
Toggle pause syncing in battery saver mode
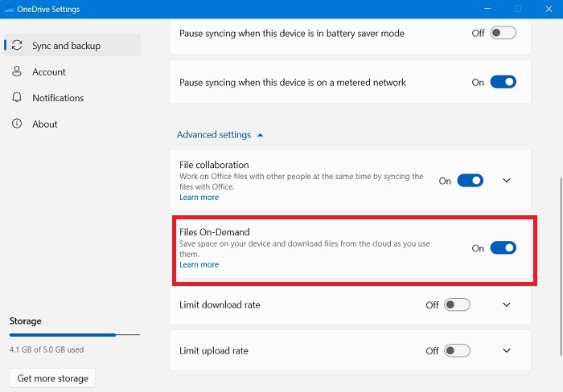pos(503,33)
